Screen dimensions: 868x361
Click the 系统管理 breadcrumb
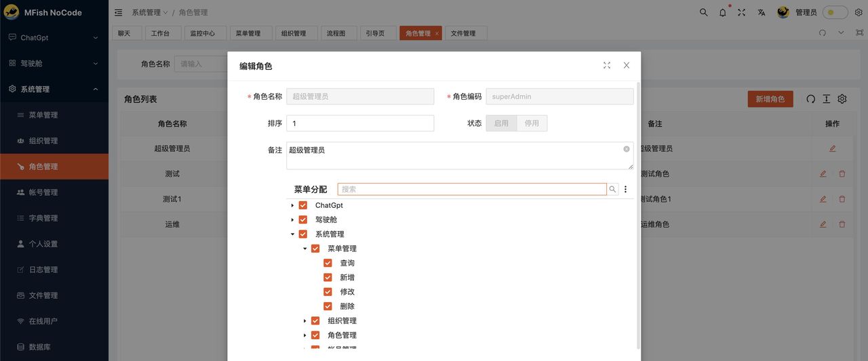[146, 12]
